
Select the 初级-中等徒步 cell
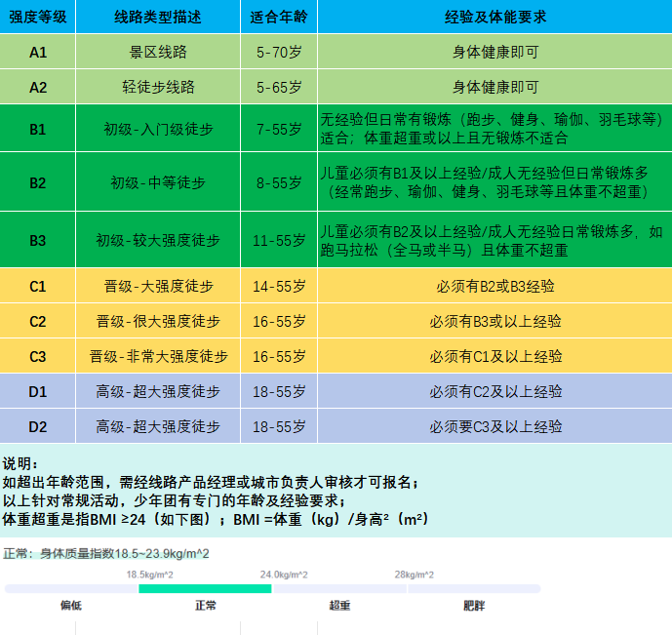pyautogui.click(x=157, y=182)
